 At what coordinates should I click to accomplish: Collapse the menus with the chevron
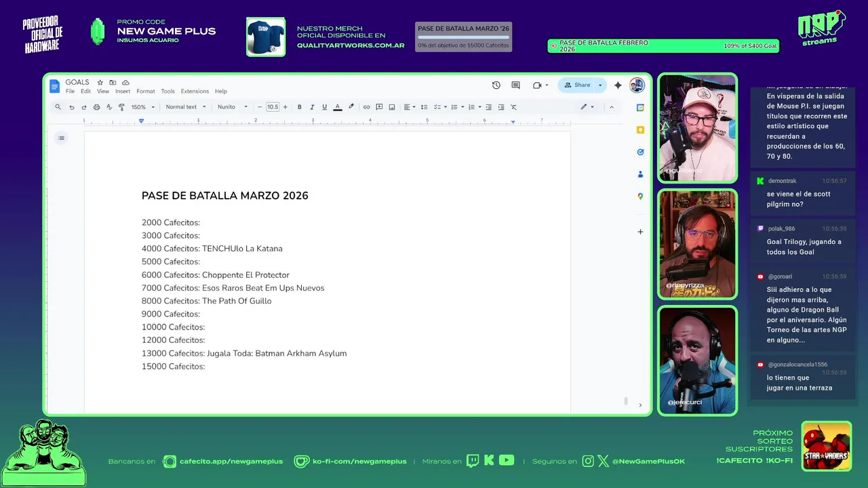611,107
